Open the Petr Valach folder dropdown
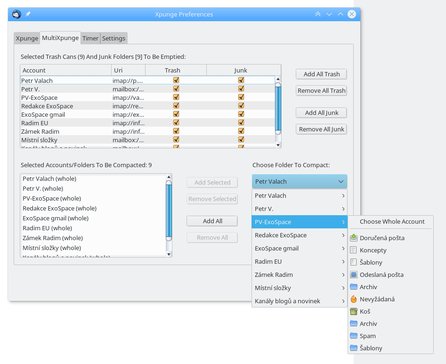This screenshot has width=446, height=364. [x=299, y=182]
